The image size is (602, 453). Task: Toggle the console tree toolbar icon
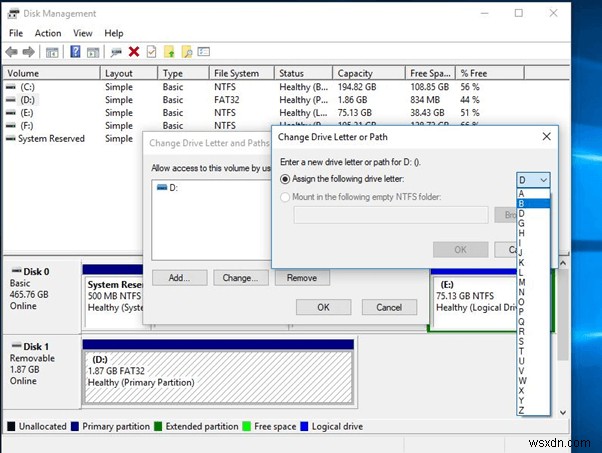(52, 52)
